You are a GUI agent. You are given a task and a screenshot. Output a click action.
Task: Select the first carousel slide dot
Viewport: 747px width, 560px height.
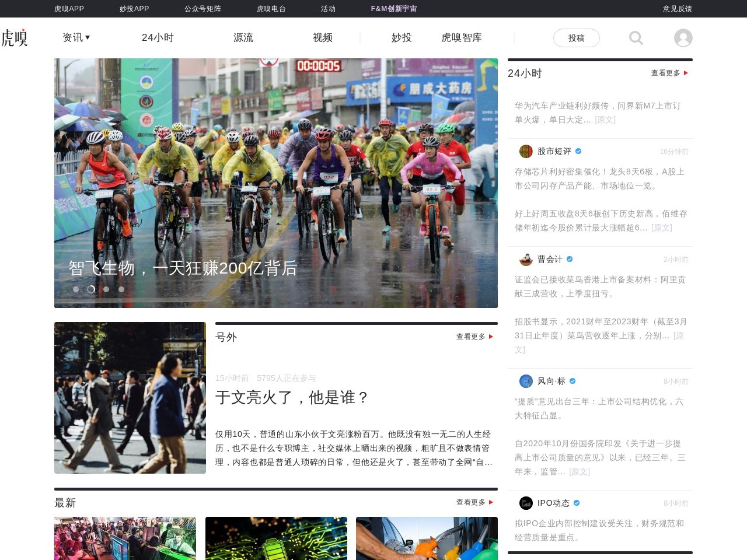[76, 289]
